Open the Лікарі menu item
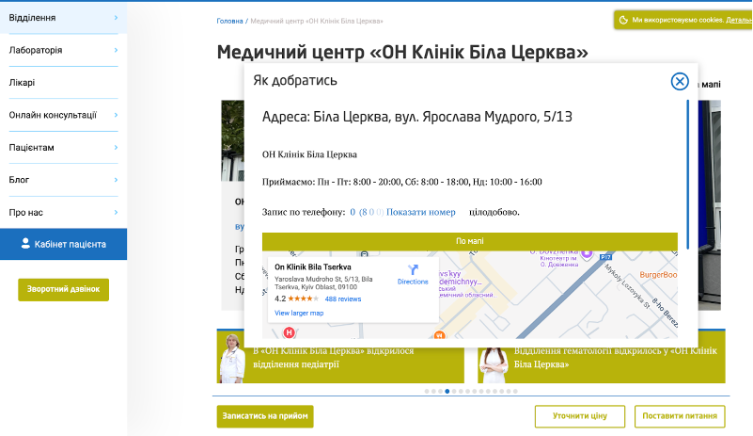The image size is (753, 436). (22, 83)
